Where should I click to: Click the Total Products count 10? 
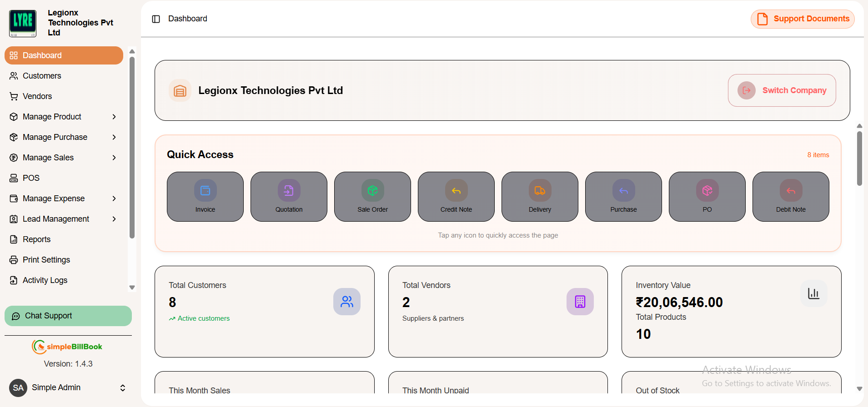click(643, 334)
